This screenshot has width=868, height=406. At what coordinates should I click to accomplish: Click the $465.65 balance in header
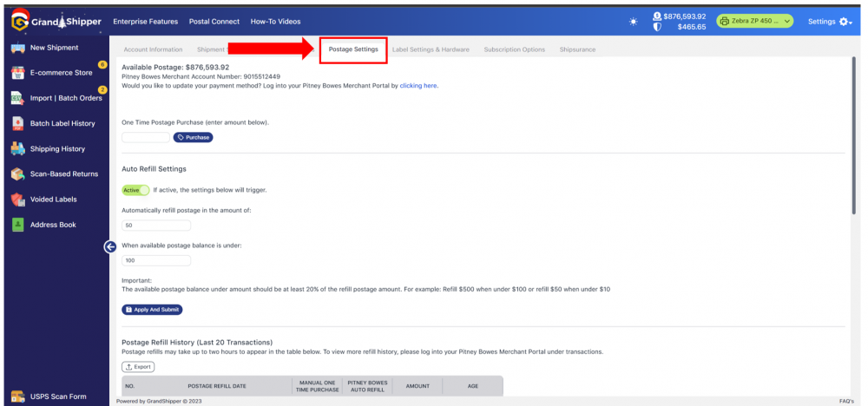[692, 27]
